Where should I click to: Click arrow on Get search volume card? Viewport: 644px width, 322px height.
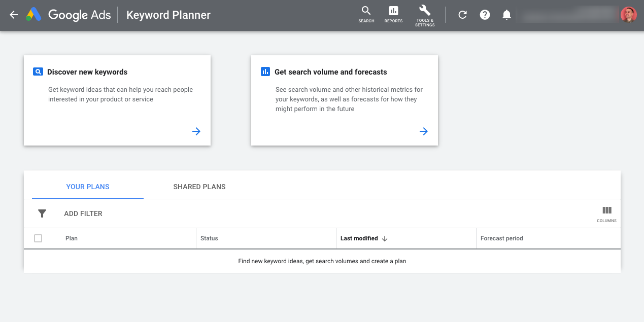tap(424, 131)
